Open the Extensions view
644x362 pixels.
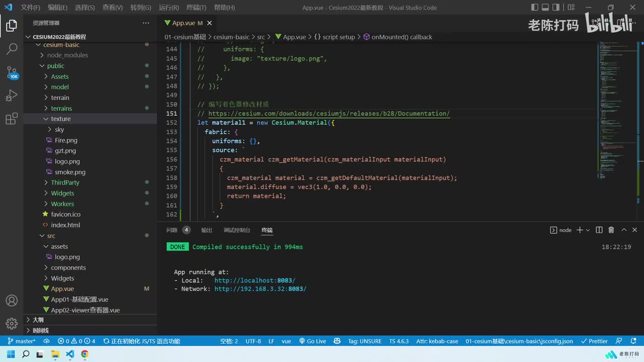12,119
